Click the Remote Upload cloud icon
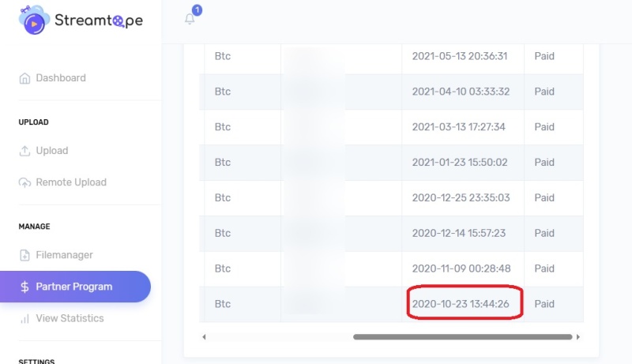 pyautogui.click(x=24, y=182)
